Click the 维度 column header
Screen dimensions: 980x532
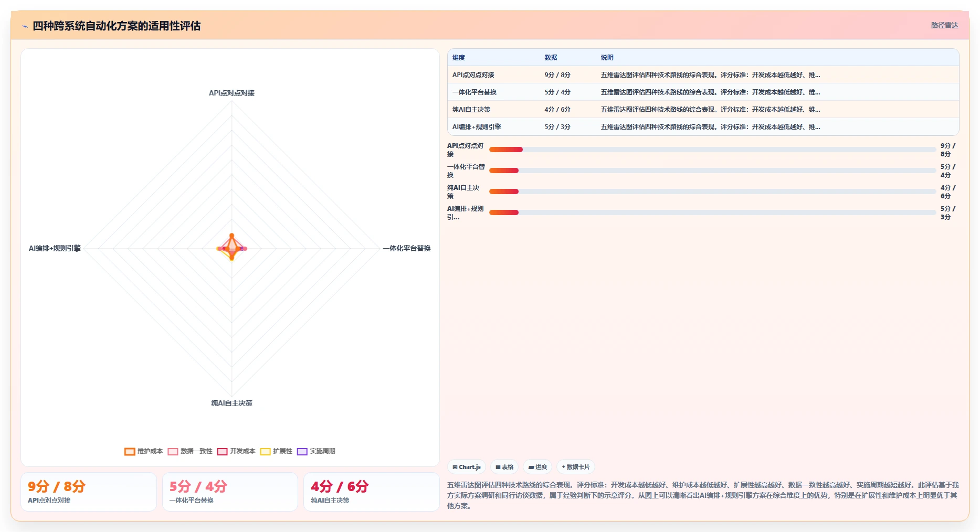click(459, 58)
